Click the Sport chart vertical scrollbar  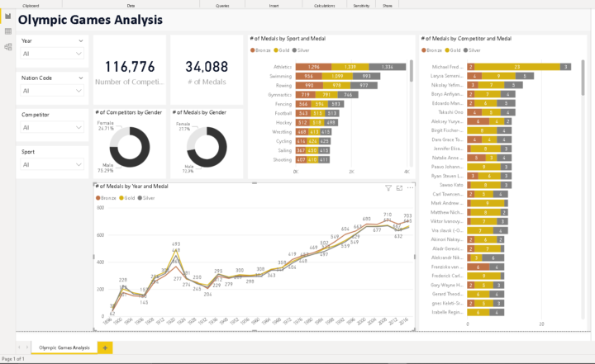(411, 71)
